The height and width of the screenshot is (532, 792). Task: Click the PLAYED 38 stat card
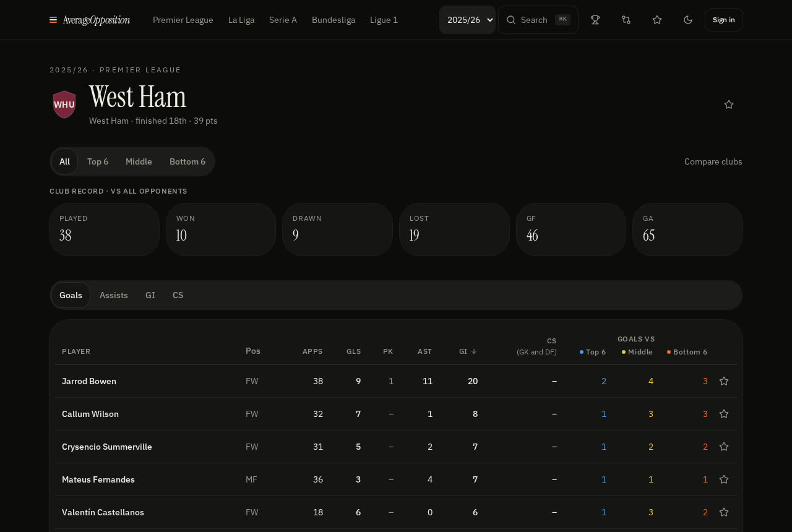tap(105, 230)
